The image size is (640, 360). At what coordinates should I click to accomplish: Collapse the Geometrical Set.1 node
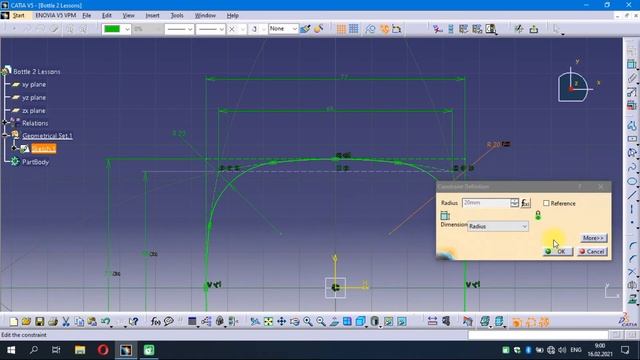coord(5,135)
